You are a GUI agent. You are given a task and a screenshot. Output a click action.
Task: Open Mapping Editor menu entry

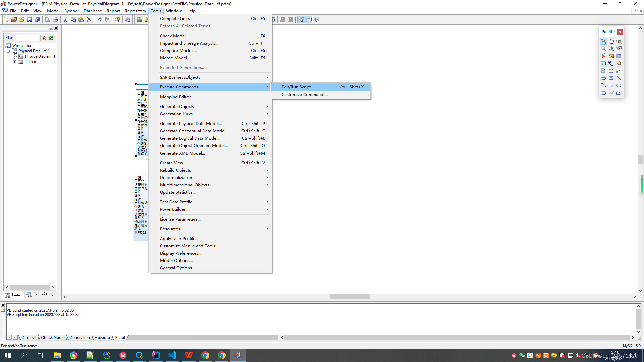tap(210, 97)
